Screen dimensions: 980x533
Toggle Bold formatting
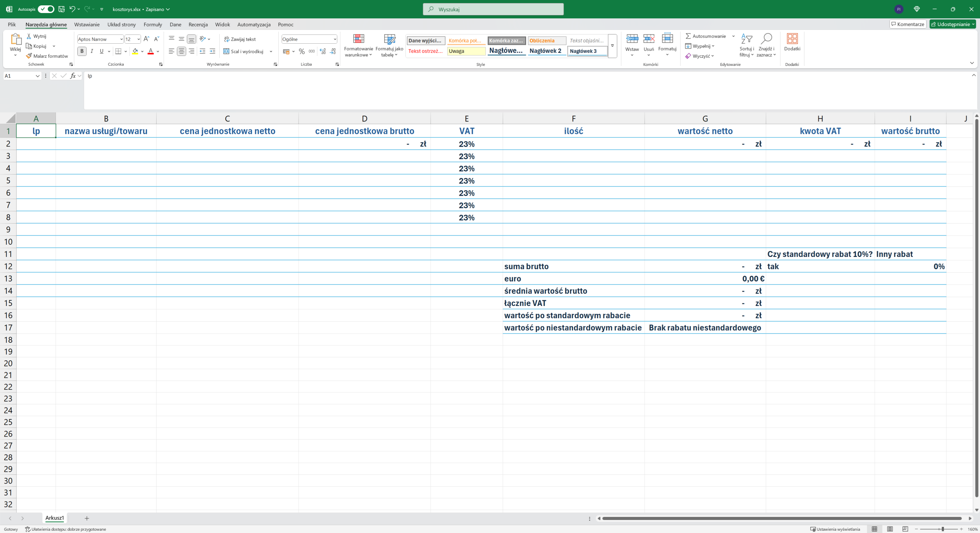tap(82, 51)
